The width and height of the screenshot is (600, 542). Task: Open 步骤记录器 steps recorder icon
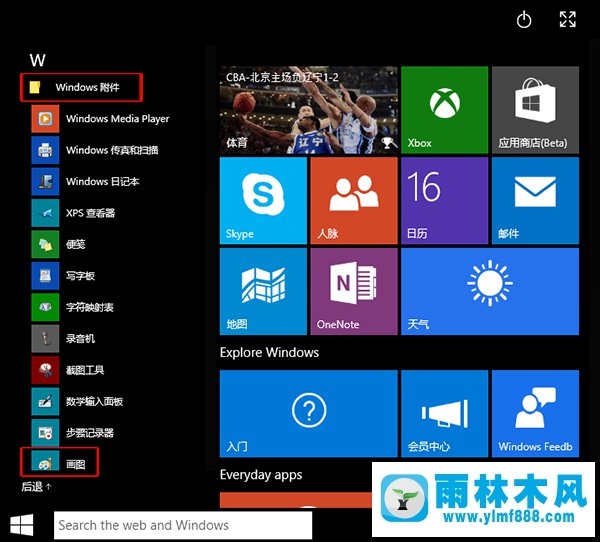(45, 433)
